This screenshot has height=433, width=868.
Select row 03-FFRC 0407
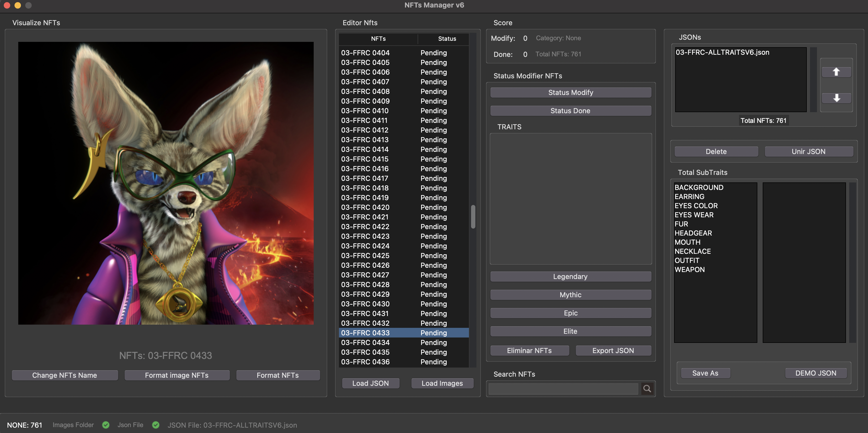404,82
